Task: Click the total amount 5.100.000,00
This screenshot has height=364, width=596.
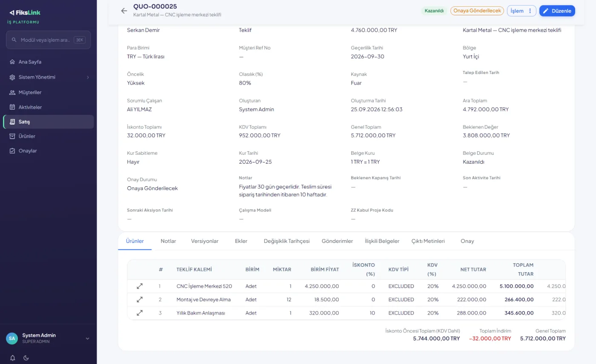Action: (516, 286)
